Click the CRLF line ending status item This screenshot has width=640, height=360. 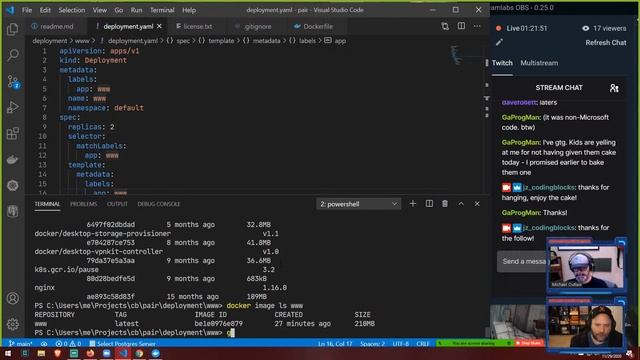(422, 344)
